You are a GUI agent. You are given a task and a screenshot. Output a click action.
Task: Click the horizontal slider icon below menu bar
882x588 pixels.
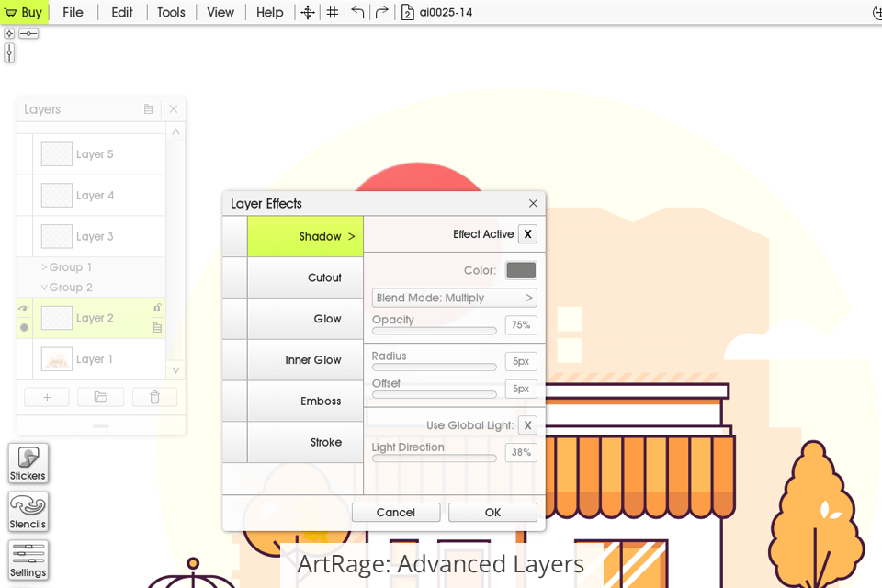coord(28,34)
